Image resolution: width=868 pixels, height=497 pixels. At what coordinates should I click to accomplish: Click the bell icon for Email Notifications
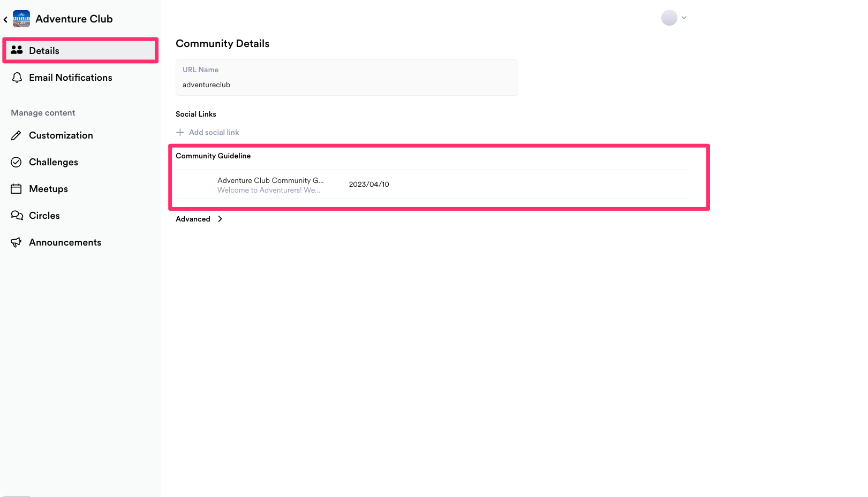pos(17,78)
